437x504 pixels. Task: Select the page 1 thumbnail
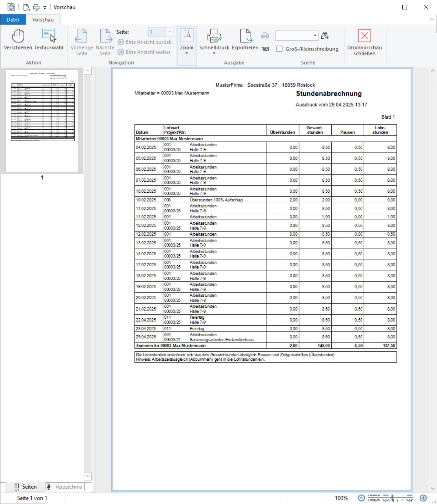coord(42,121)
